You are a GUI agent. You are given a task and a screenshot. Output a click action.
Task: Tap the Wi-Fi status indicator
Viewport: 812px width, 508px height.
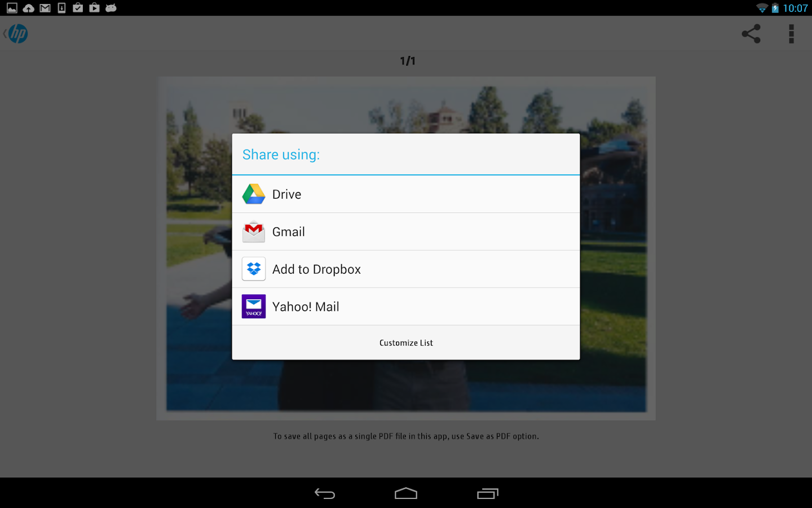click(762, 8)
